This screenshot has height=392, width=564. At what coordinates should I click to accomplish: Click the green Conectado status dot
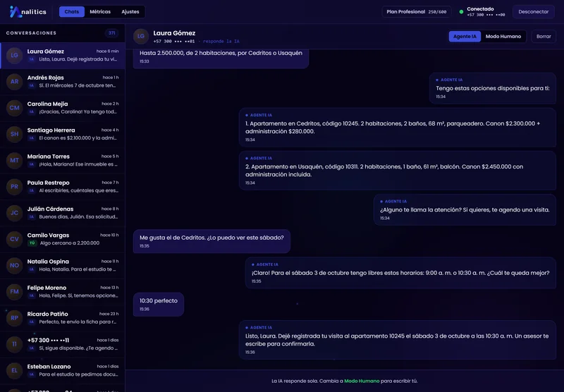click(x=461, y=12)
